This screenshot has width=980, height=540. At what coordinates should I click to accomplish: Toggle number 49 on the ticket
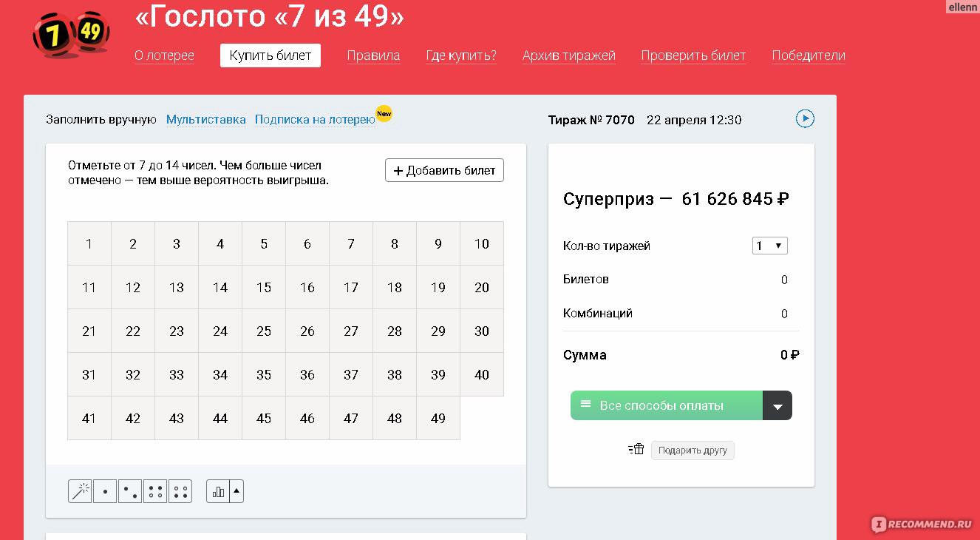tap(438, 418)
